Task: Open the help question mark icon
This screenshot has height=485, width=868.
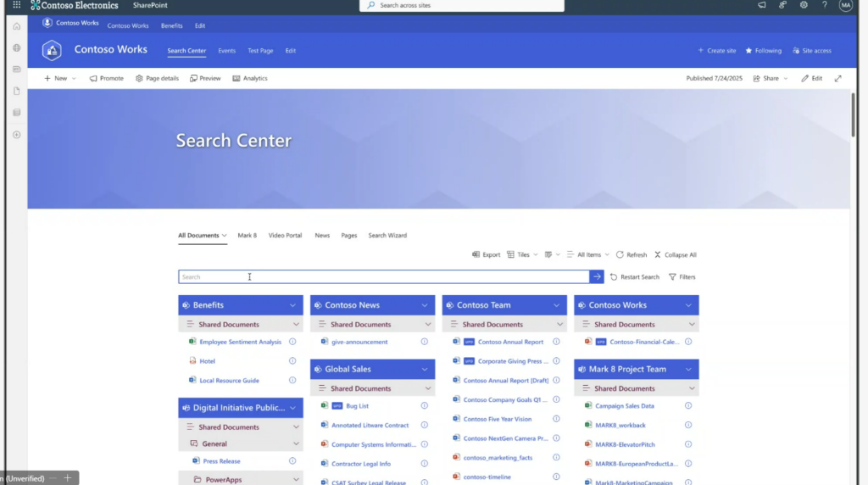Action: (824, 5)
